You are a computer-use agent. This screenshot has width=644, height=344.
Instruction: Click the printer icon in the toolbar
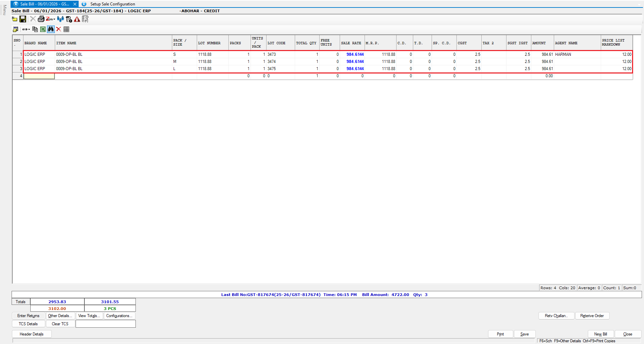pos(41,19)
